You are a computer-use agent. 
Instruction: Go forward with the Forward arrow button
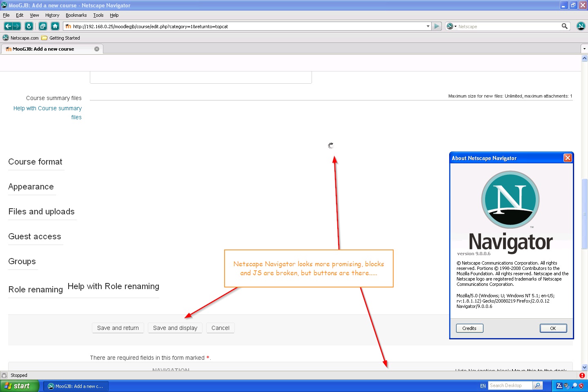click(17, 26)
